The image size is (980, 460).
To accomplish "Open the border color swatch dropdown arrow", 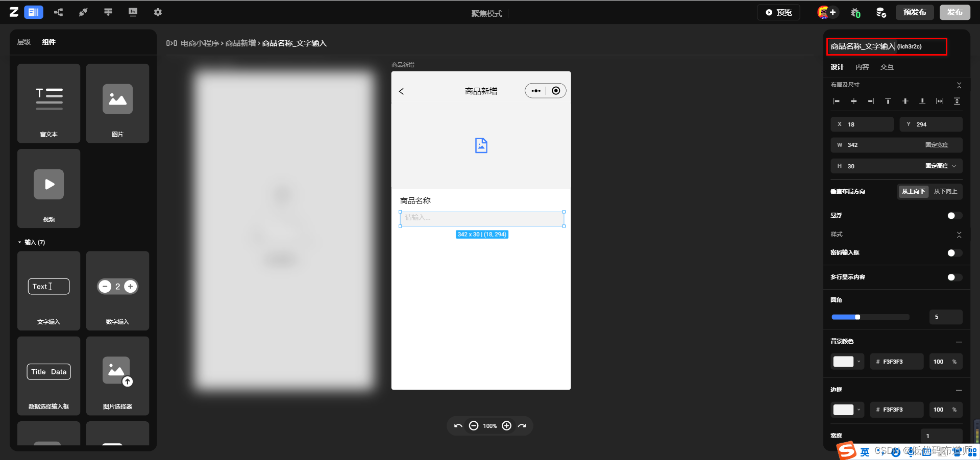I will coord(859,410).
